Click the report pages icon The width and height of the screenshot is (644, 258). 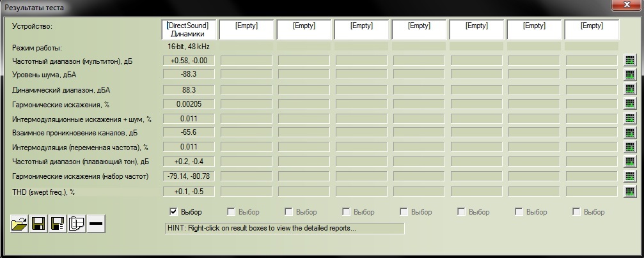(x=77, y=224)
